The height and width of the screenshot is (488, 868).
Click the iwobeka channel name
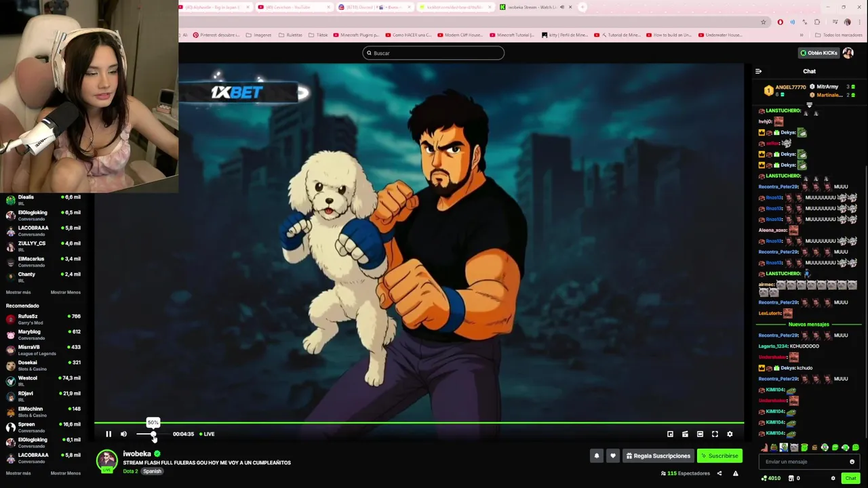(x=137, y=453)
